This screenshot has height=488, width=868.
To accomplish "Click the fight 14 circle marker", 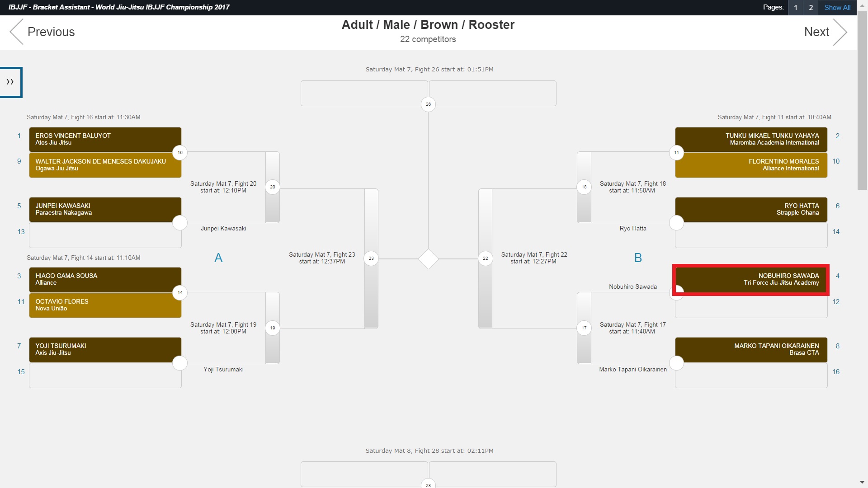I will click(180, 293).
